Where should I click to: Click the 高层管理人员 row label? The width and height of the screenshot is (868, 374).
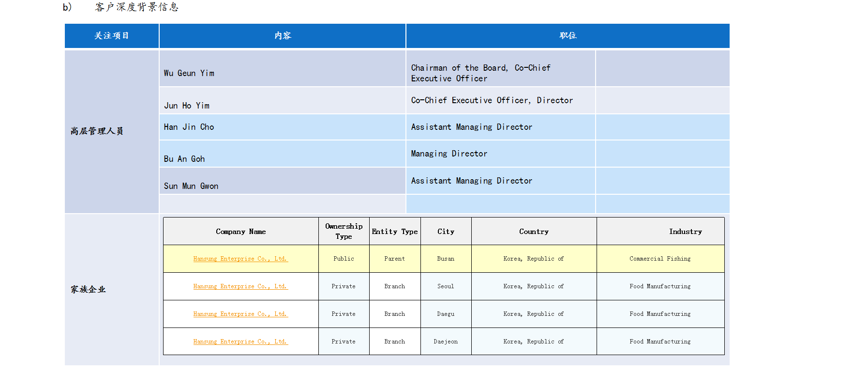point(97,131)
